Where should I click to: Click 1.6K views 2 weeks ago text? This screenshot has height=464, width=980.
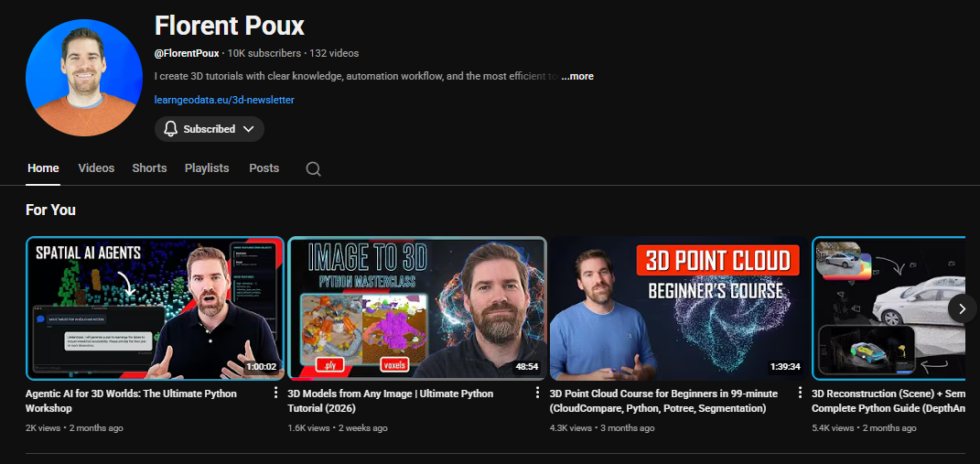[x=338, y=428]
